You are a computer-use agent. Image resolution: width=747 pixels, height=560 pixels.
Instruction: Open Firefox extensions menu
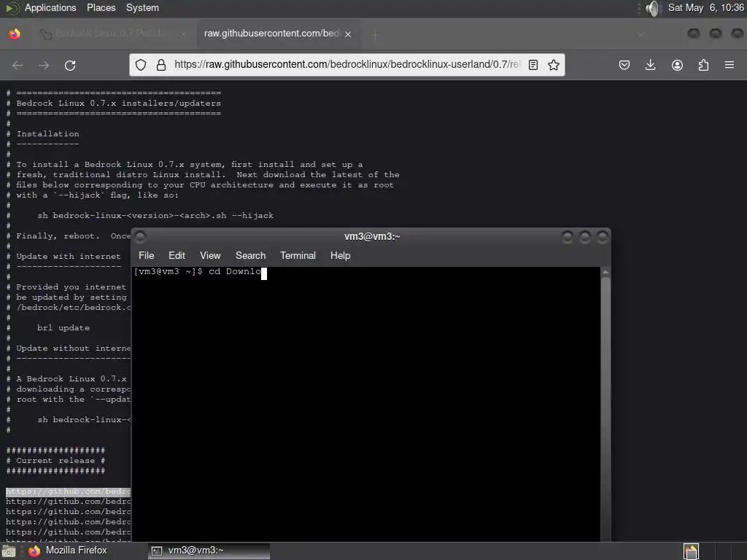click(x=703, y=65)
